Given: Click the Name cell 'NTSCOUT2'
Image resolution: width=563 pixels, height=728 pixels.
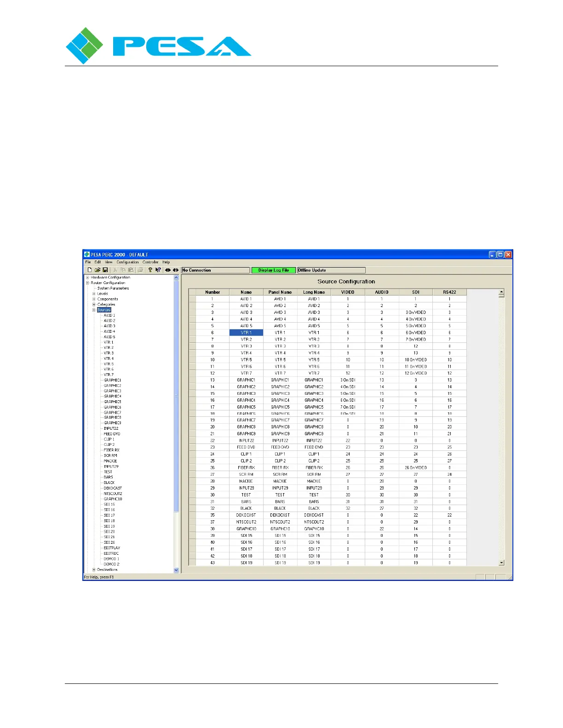Looking at the screenshot, I should tap(247, 522).
